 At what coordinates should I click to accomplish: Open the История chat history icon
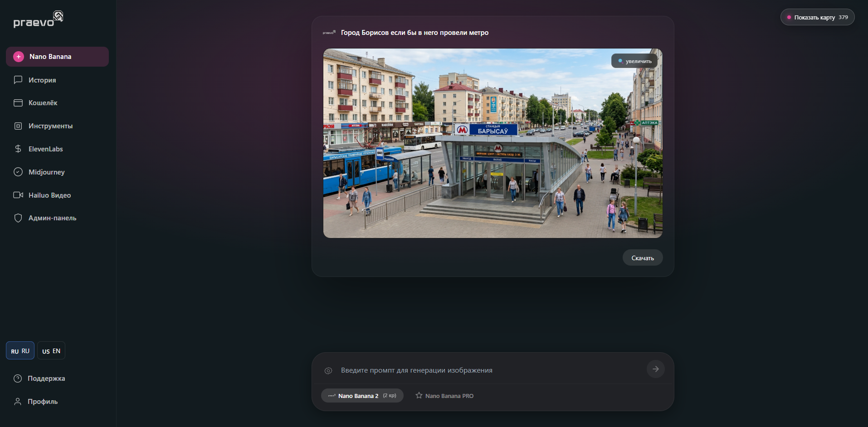pyautogui.click(x=18, y=80)
